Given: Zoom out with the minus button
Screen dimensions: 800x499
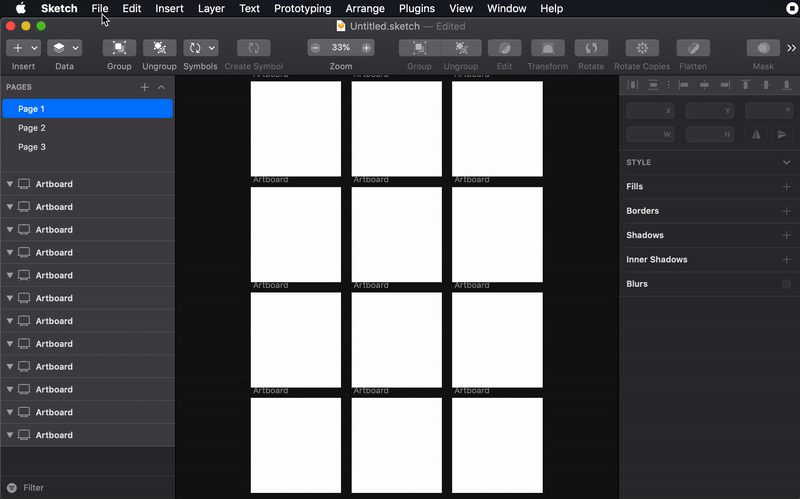Looking at the screenshot, I should [x=315, y=48].
